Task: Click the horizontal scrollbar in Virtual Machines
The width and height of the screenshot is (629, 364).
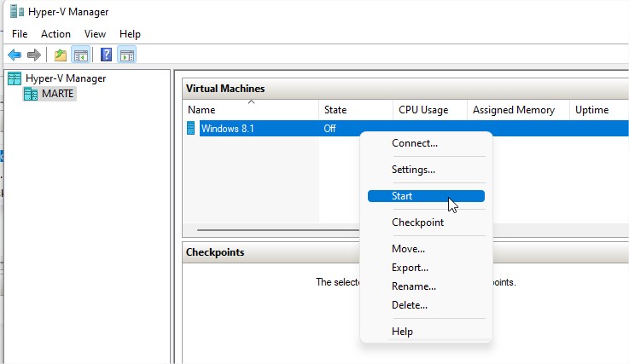Action: 278,230
